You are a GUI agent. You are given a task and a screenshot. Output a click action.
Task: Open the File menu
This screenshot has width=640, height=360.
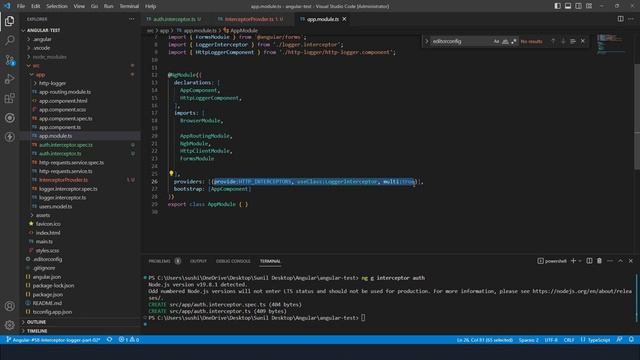[21, 6]
